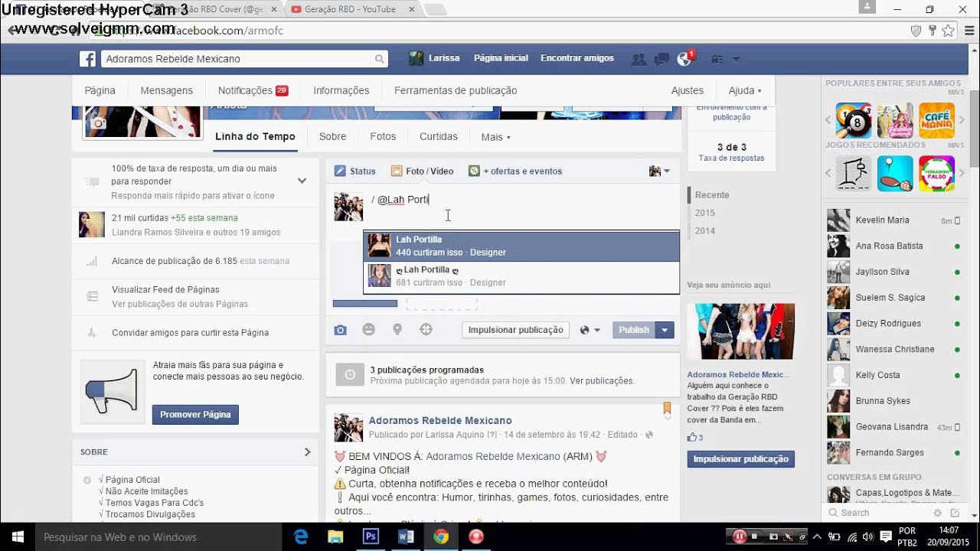Switch to the Curtidas tab
The height and width of the screenshot is (551, 980).
click(x=439, y=136)
